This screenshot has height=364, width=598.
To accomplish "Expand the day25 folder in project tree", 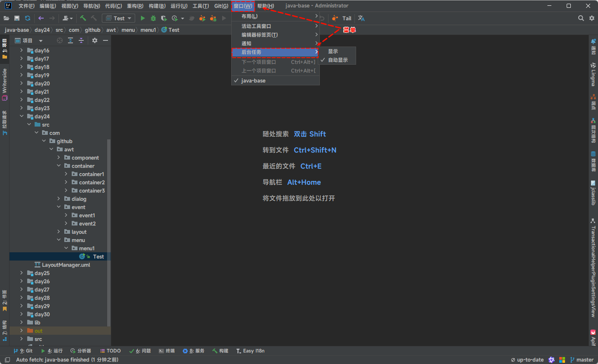I will 21,273.
